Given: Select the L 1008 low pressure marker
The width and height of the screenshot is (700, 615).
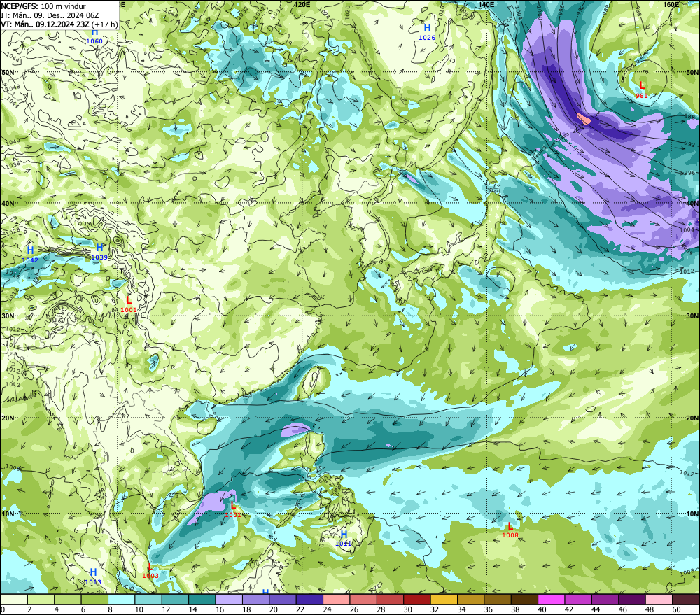Looking at the screenshot, I should coord(510,530).
